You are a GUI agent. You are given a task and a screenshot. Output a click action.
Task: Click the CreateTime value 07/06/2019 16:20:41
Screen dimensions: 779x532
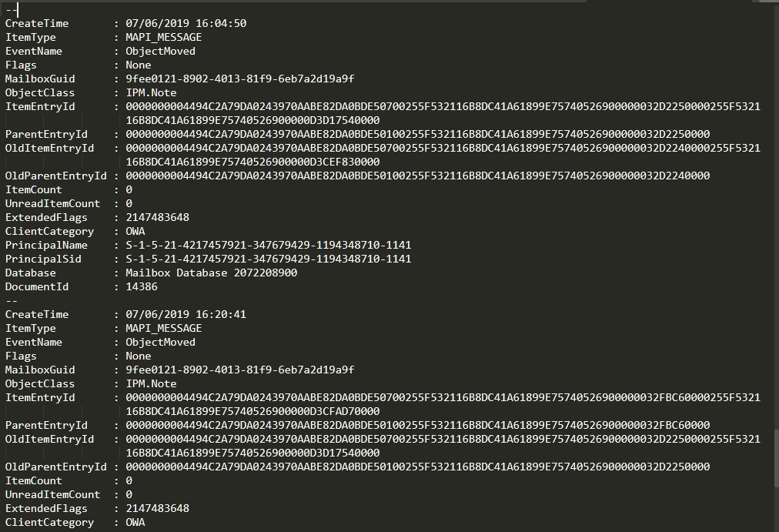pyautogui.click(x=186, y=314)
